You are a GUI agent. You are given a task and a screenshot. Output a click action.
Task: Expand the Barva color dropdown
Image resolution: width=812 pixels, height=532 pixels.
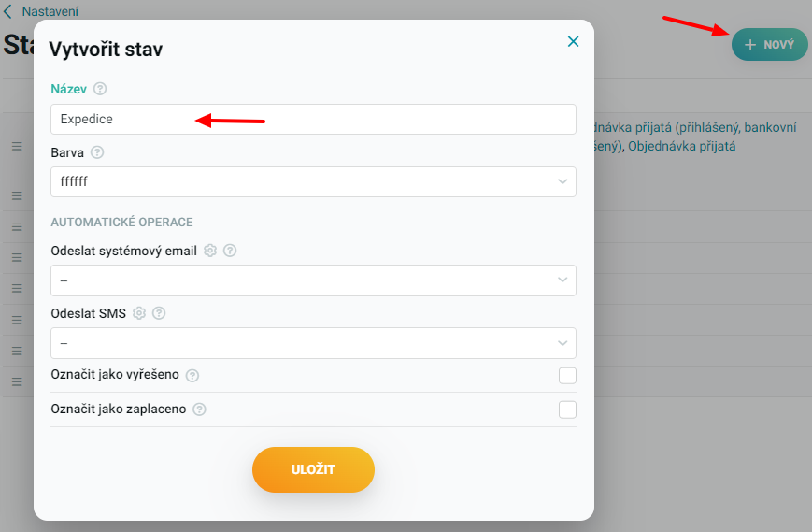[x=313, y=181]
